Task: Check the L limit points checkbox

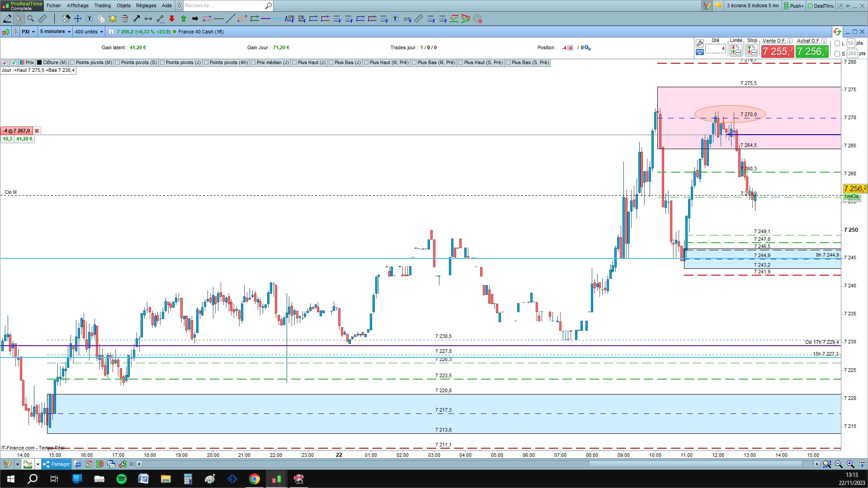Action: click(x=837, y=43)
